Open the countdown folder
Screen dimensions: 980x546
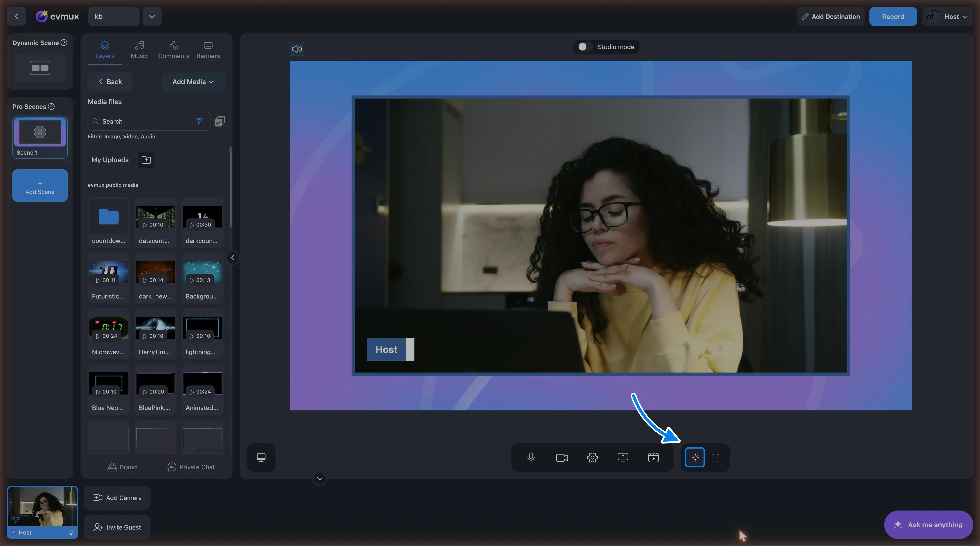click(108, 222)
